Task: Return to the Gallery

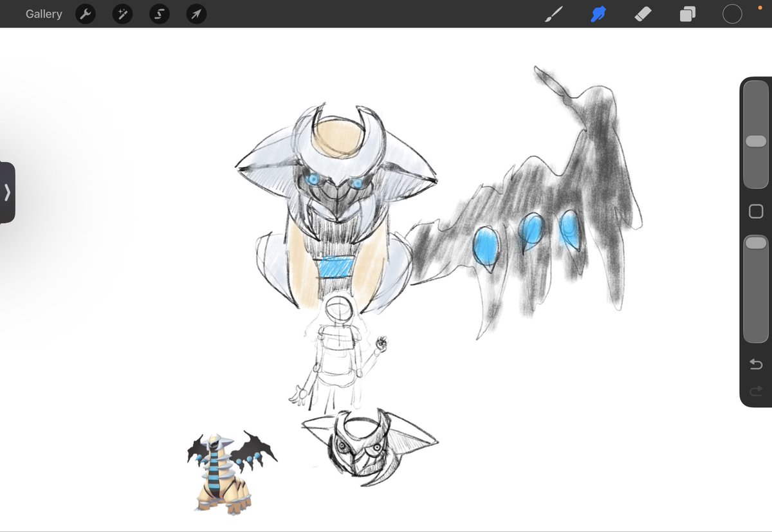Action: (x=44, y=14)
